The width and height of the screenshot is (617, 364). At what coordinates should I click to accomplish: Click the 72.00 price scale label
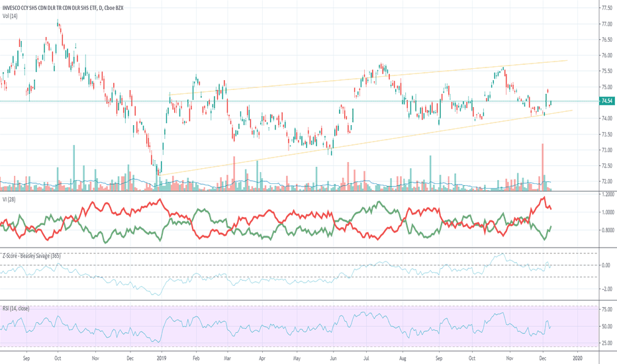click(606, 181)
